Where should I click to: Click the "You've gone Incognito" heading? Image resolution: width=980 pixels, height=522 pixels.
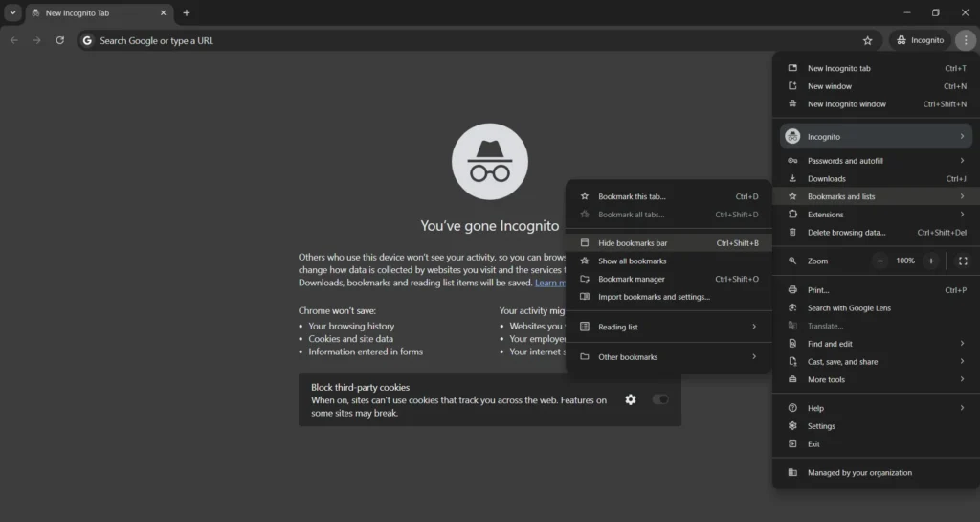[490, 226]
